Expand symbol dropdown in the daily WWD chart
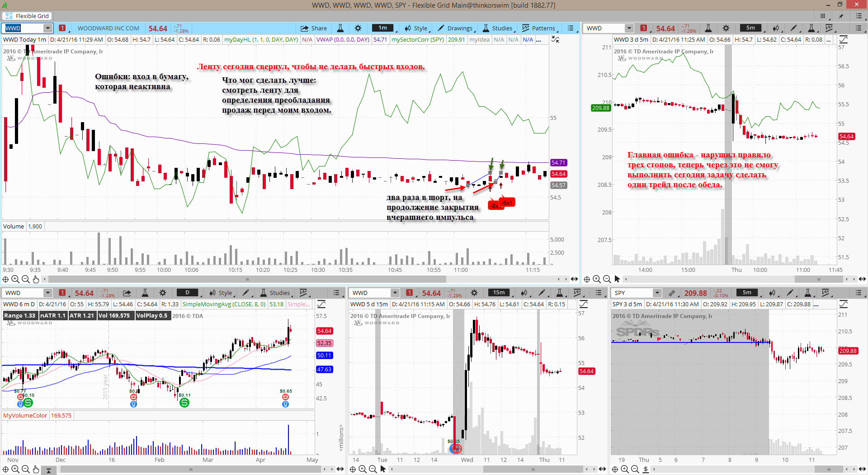The height and width of the screenshot is (475, 868). point(48,293)
